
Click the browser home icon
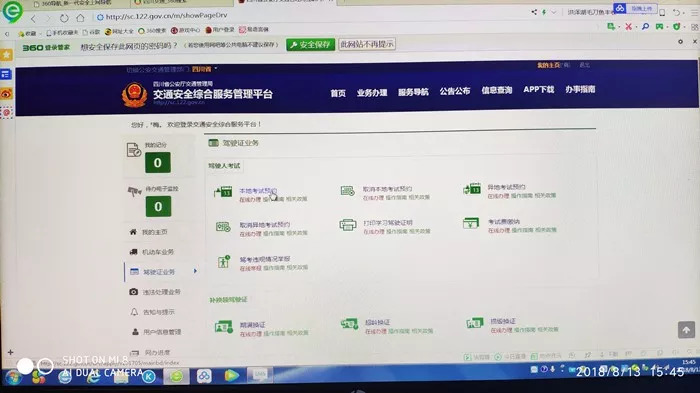pyautogui.click(x=80, y=18)
